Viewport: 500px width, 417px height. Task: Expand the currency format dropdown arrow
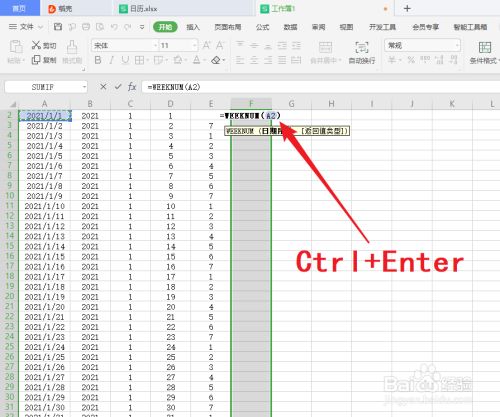pos(400,60)
